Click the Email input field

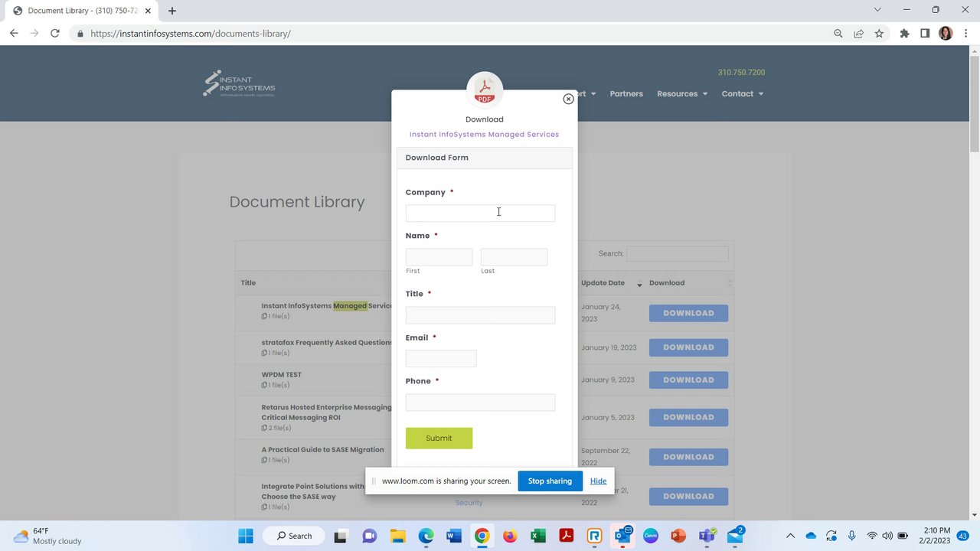(x=441, y=358)
